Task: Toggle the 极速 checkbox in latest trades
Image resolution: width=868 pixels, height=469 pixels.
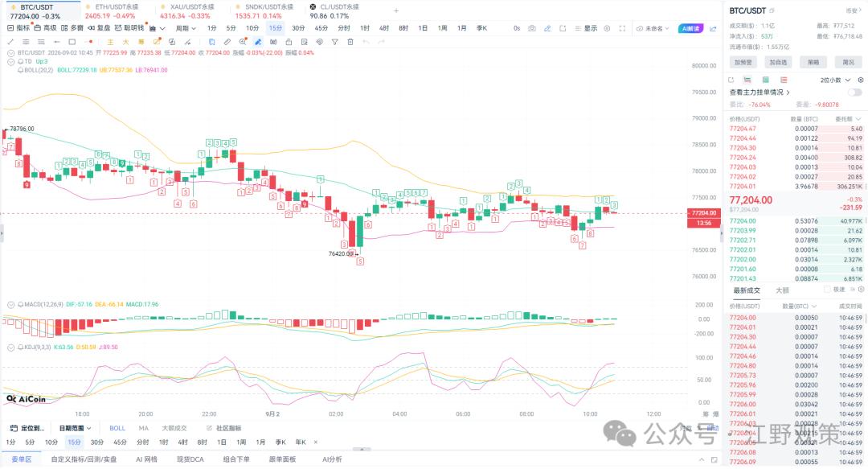Action: point(827,290)
